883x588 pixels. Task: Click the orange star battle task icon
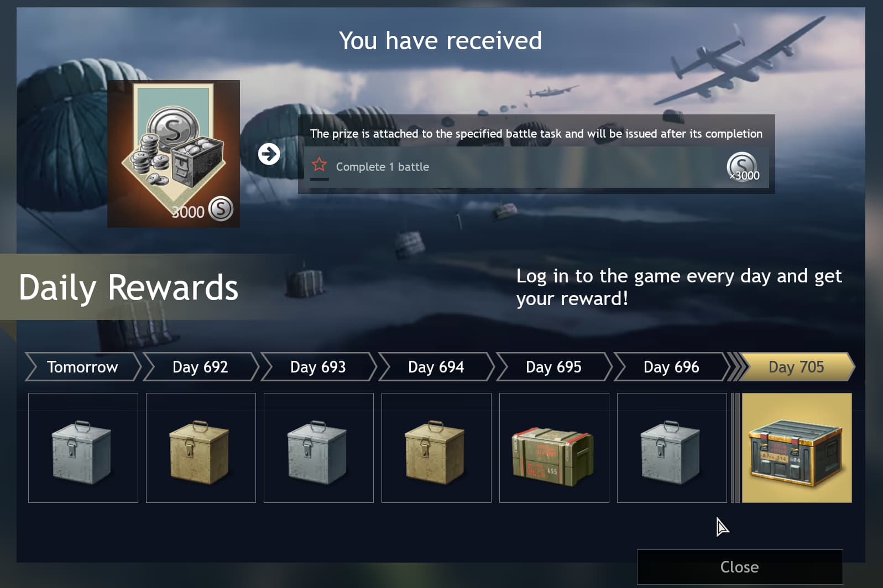pos(319,164)
